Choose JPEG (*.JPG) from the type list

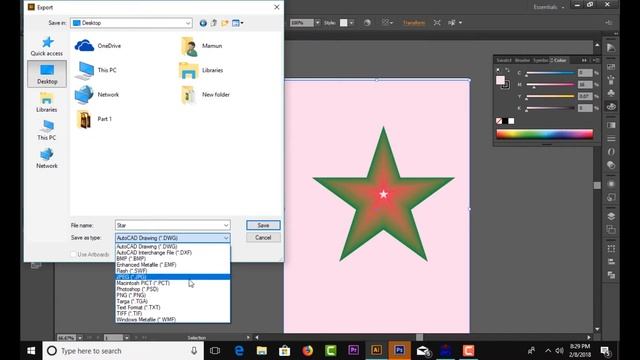(x=173, y=277)
